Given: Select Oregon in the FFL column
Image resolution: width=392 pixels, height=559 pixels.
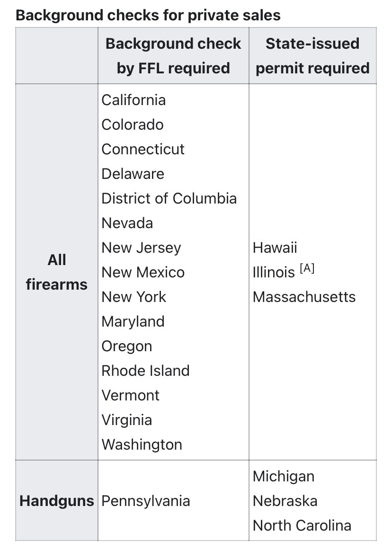Looking at the screenshot, I should [126, 346].
